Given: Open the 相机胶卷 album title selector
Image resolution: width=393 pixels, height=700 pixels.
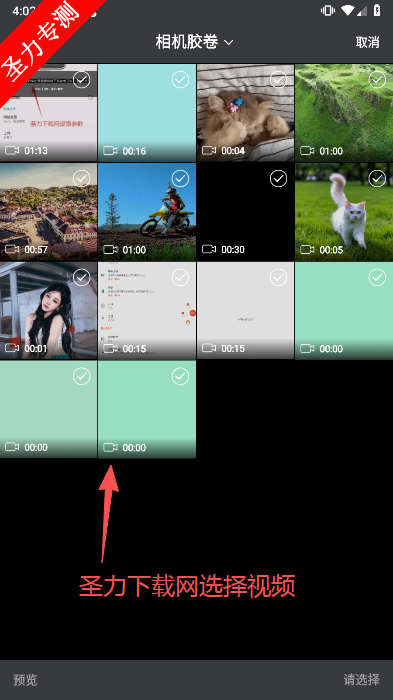Looking at the screenshot, I should point(194,42).
